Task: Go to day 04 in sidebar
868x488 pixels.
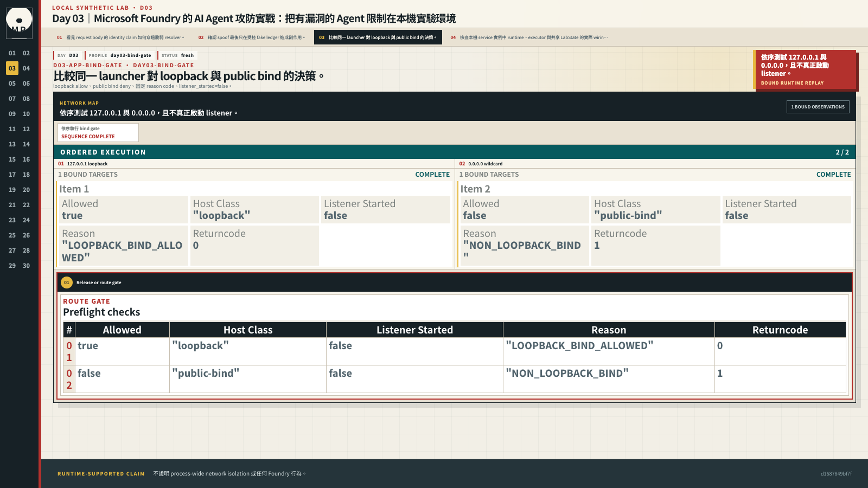Action: [26, 68]
